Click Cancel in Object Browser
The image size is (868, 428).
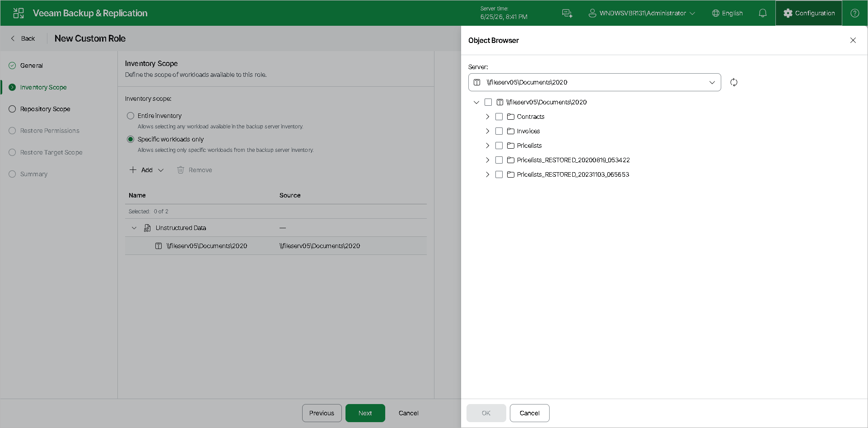point(530,413)
